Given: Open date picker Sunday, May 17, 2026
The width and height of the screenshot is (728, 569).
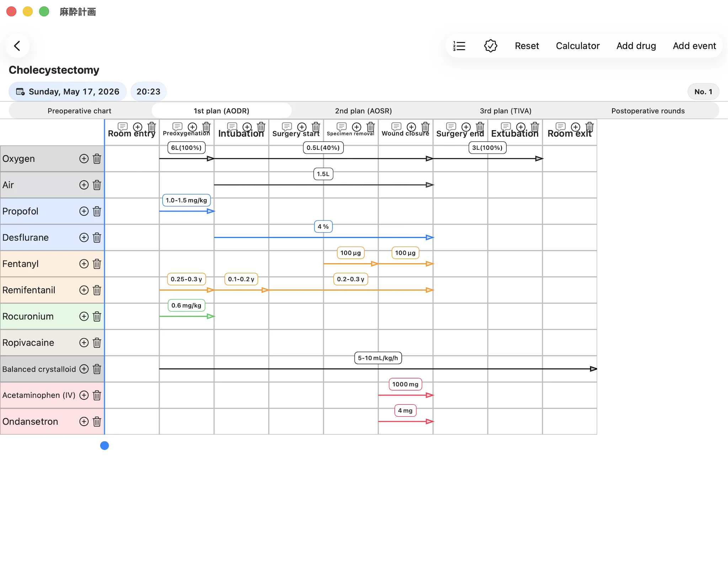Looking at the screenshot, I should (68, 92).
